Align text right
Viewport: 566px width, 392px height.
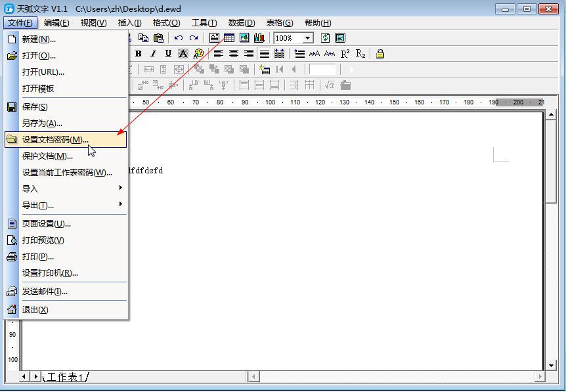249,54
